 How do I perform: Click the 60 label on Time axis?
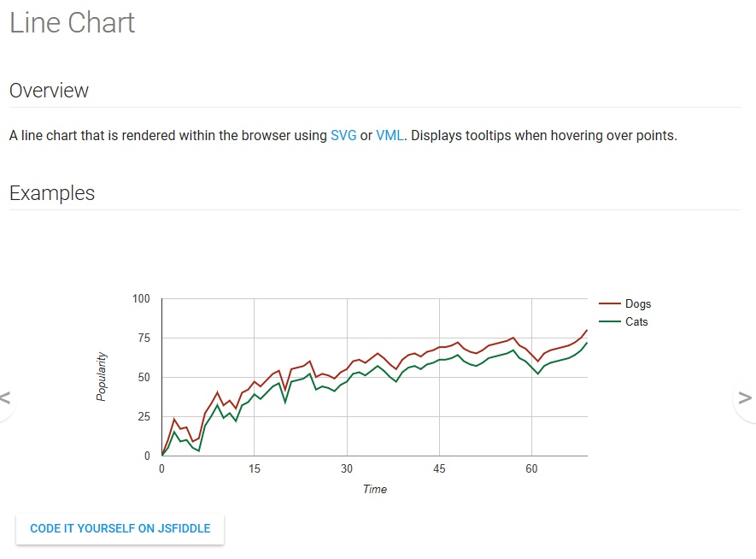[x=531, y=468]
